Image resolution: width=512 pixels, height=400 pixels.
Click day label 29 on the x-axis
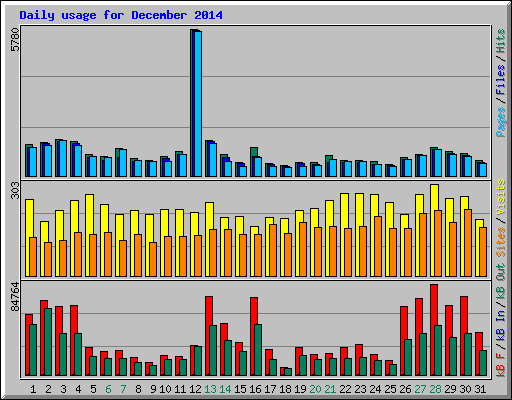pyautogui.click(x=450, y=389)
